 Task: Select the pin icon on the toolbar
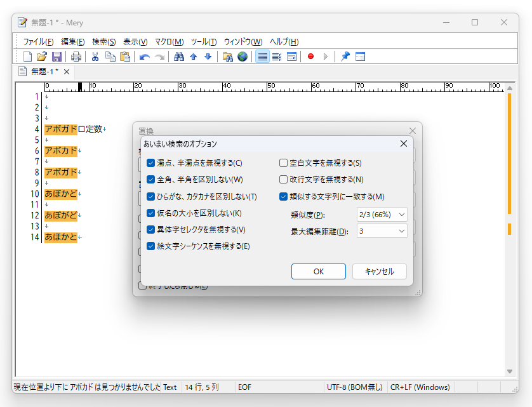coord(344,57)
